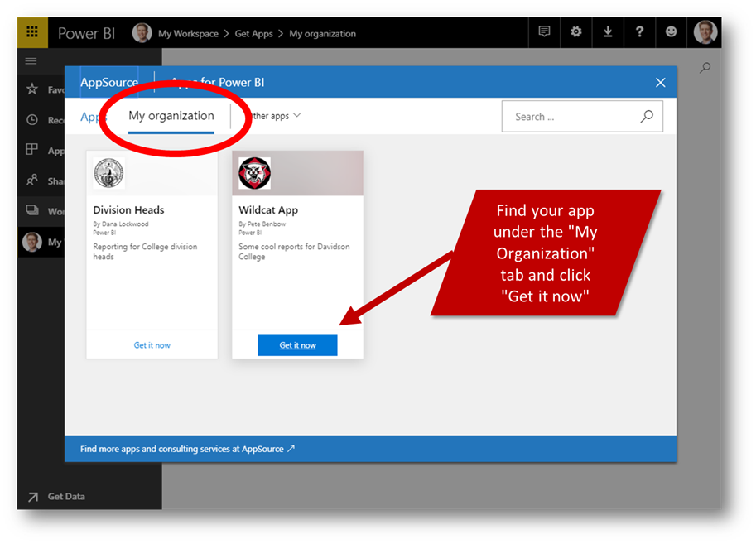The height and width of the screenshot is (544, 756).
Task: Click the Get Data arrow icon
Action: coord(33,497)
